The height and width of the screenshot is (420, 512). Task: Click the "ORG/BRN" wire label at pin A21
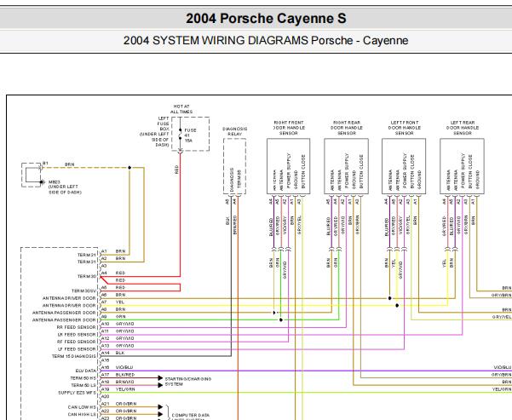126,404
